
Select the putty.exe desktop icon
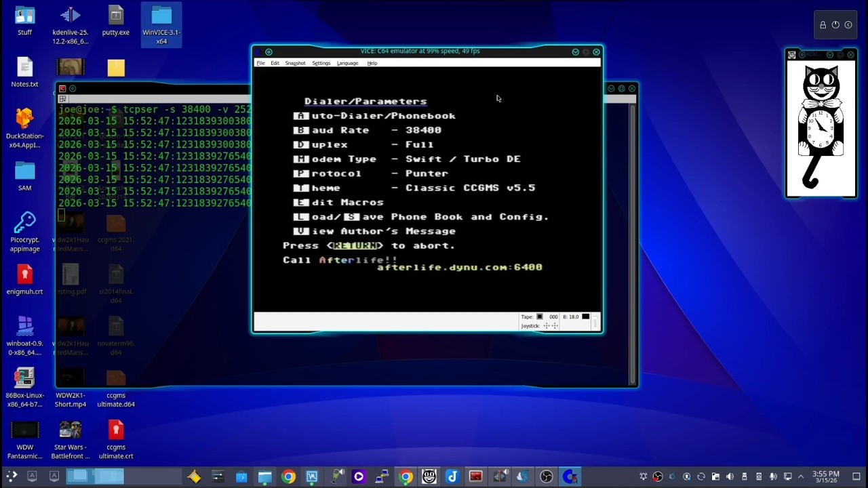point(116,22)
